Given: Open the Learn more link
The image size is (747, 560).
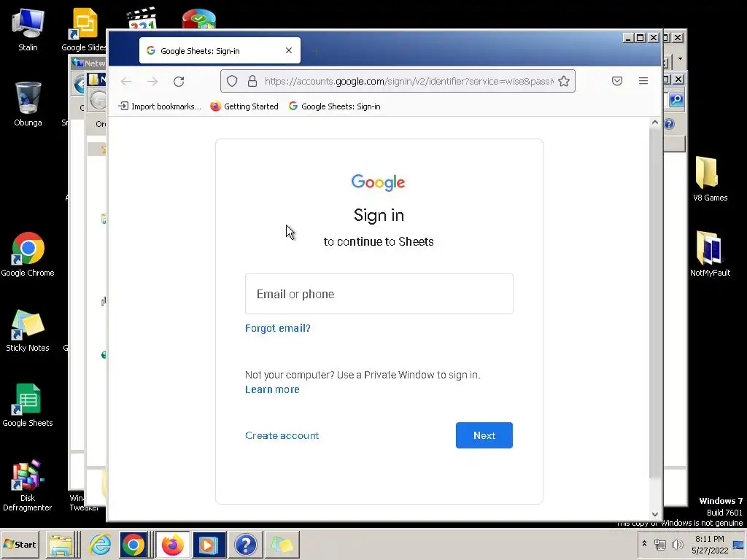Looking at the screenshot, I should (x=273, y=389).
